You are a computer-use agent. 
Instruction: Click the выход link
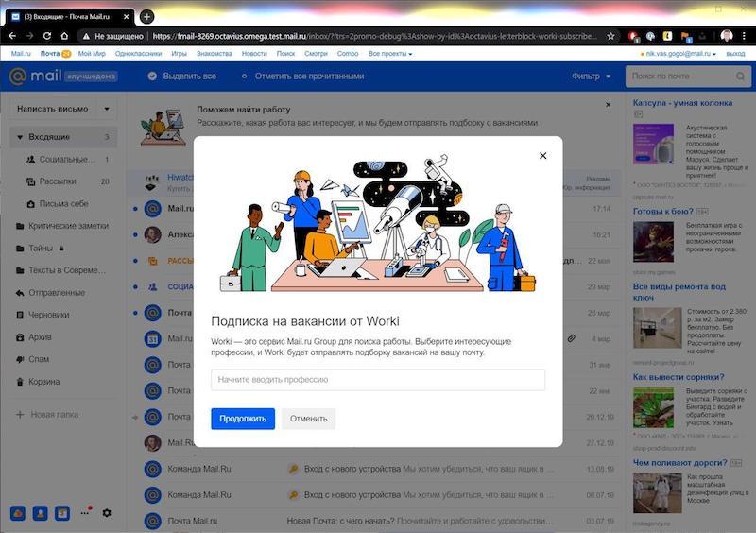click(x=735, y=54)
